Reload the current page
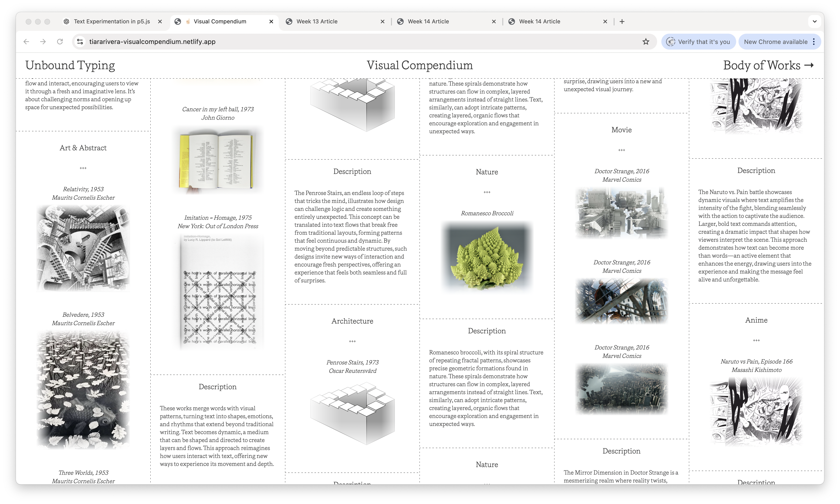Viewport: 840px width, 504px height. (x=60, y=42)
